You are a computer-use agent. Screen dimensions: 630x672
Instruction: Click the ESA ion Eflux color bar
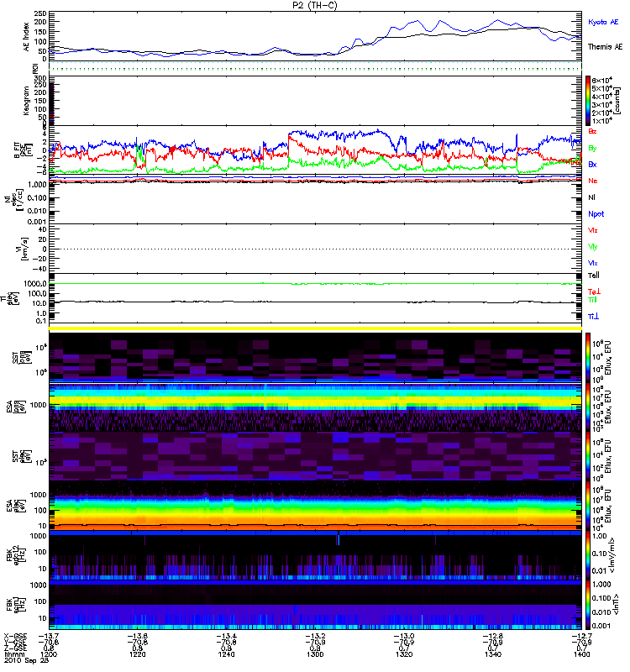click(588, 407)
